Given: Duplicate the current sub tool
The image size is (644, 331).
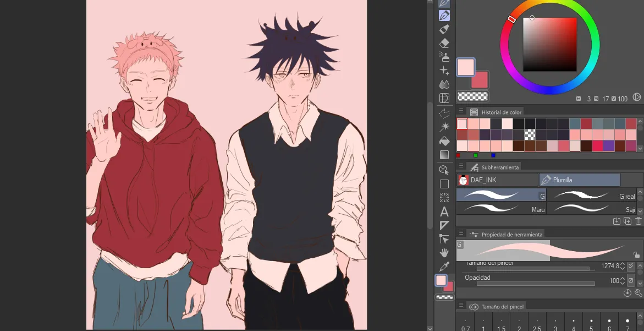Looking at the screenshot, I should 628,221.
